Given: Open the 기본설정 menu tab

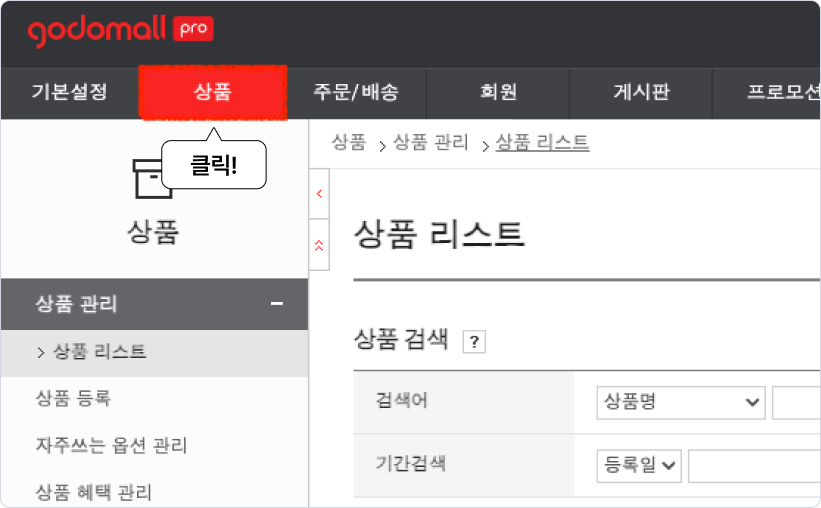Looking at the screenshot, I should click(70, 92).
